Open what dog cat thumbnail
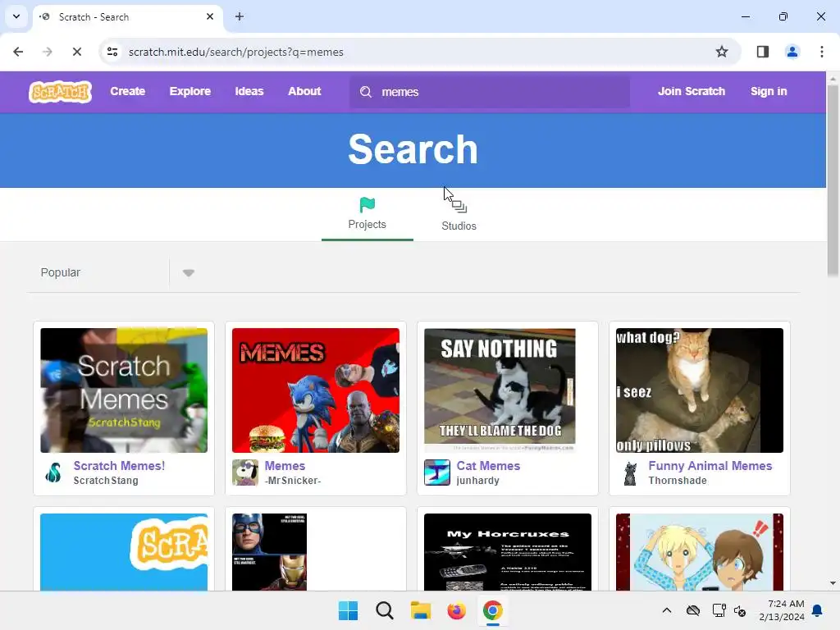This screenshot has height=630, width=840. pyautogui.click(x=699, y=390)
